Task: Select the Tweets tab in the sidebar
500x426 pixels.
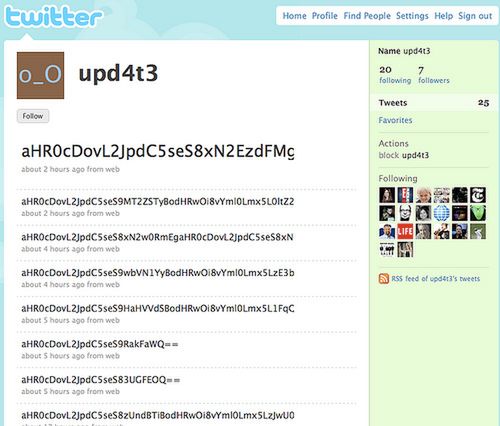Action: (x=434, y=103)
